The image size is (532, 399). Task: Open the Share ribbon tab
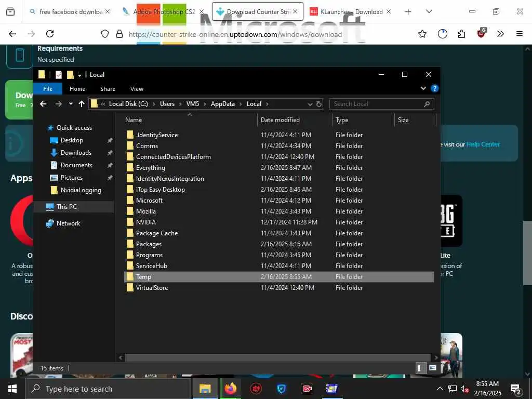pos(108,89)
